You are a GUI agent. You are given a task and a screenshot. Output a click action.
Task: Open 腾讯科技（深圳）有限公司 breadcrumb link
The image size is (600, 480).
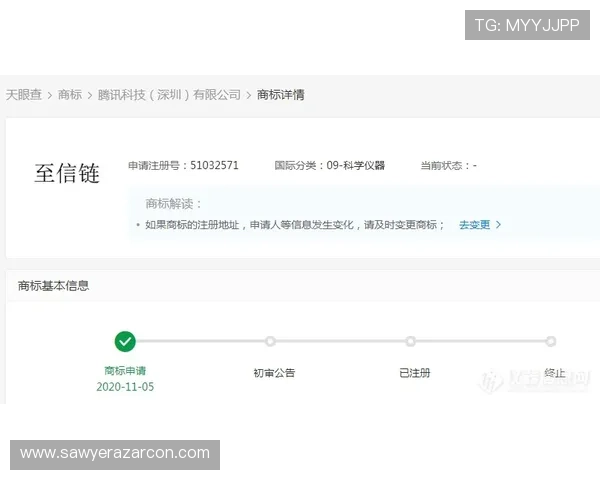(169, 95)
